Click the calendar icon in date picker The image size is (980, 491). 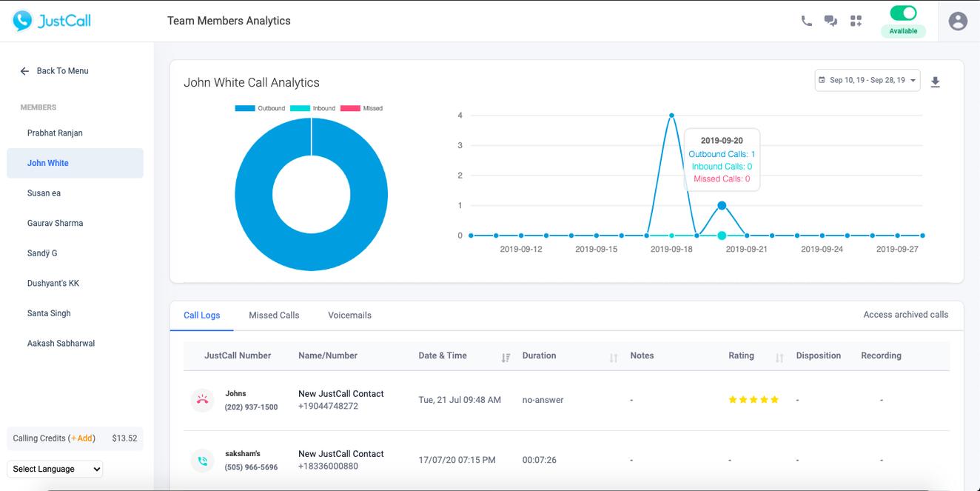tap(822, 80)
